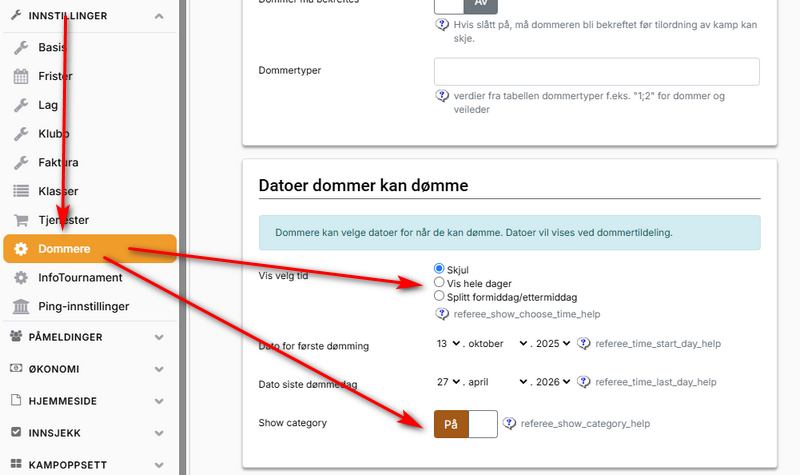The width and height of the screenshot is (800, 475).
Task: Click help icon for referee_show_category_help
Action: [x=509, y=423]
